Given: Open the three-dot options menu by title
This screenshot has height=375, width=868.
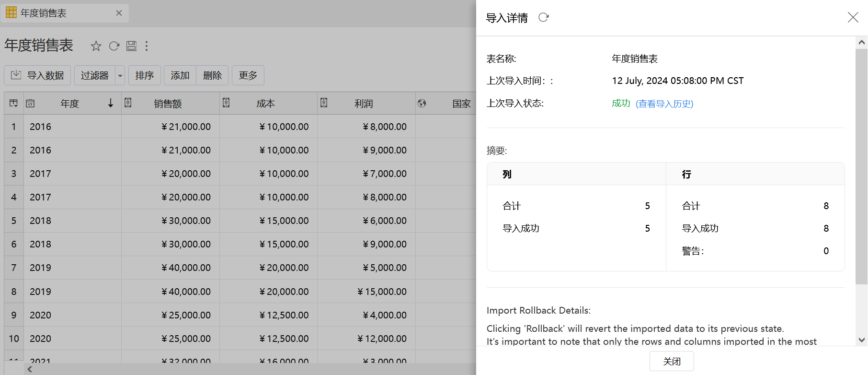Looking at the screenshot, I should tap(147, 46).
